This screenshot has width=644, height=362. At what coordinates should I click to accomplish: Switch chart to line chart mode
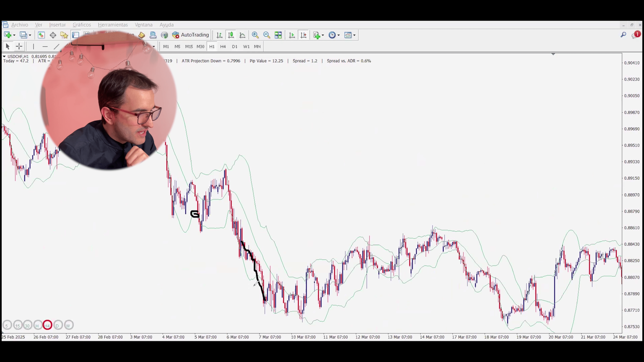point(242,35)
